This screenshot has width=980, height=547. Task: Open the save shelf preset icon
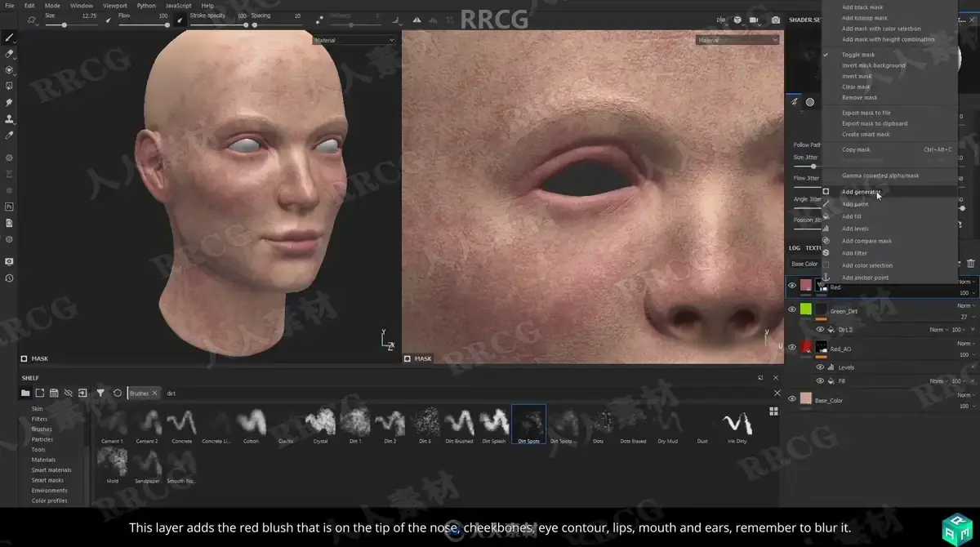pyautogui.click(x=54, y=393)
